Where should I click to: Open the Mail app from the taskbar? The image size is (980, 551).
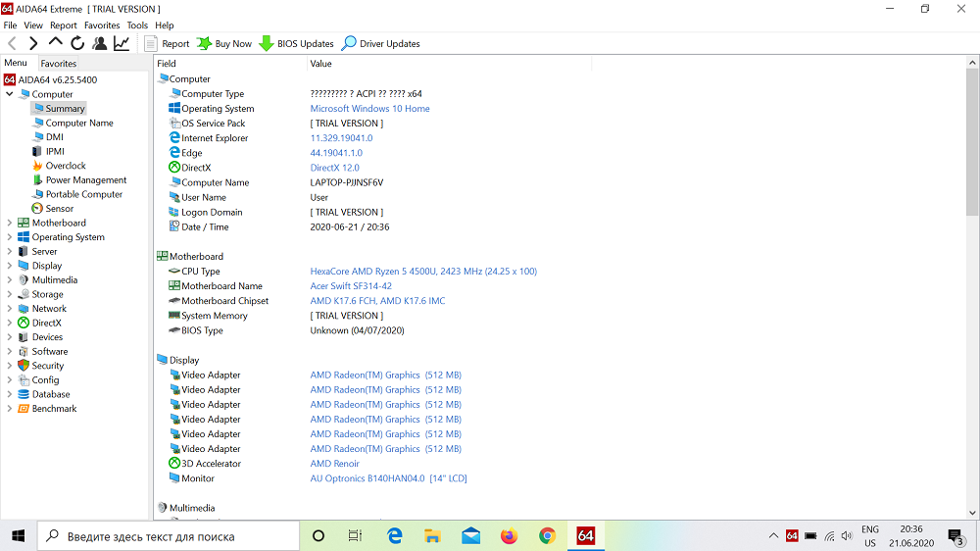471,536
